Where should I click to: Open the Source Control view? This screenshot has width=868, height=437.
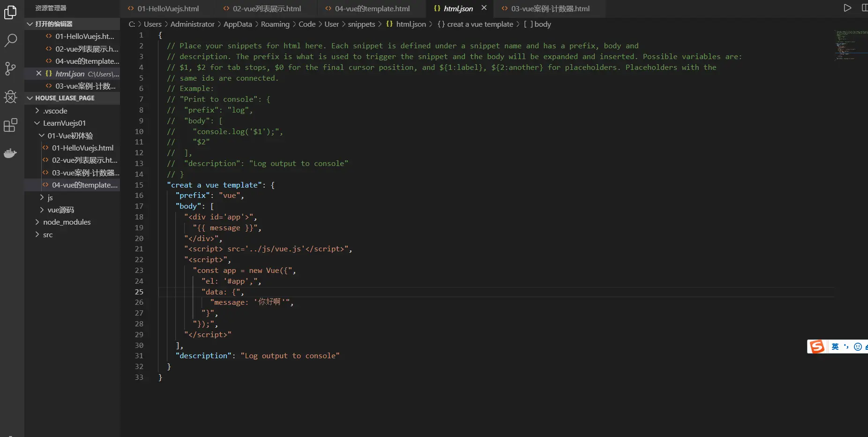pos(10,69)
